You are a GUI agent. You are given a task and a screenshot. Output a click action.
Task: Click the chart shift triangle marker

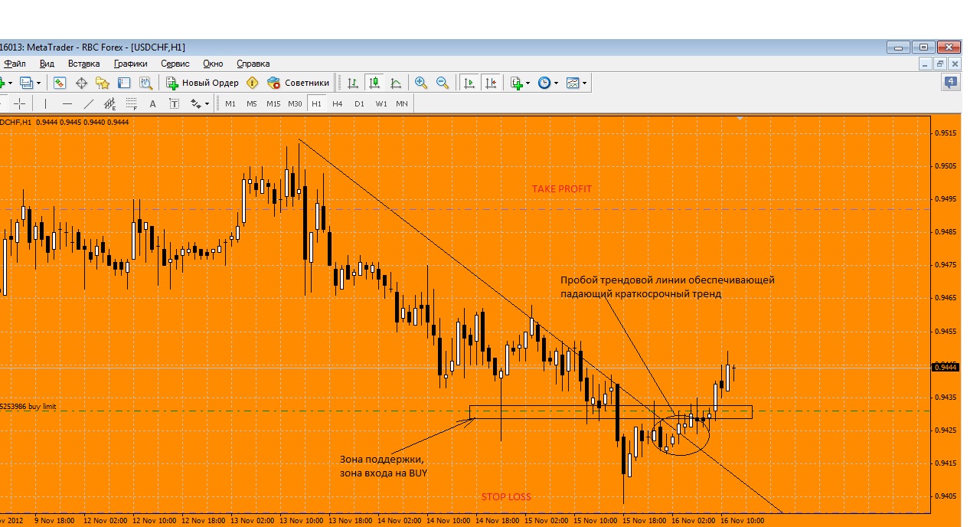(x=740, y=119)
